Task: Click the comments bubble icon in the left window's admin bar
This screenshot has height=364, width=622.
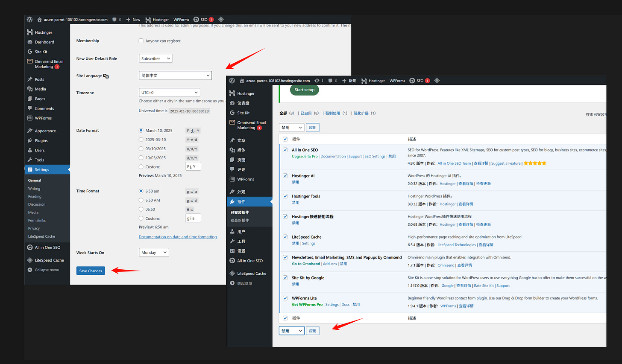Action: (x=114, y=20)
